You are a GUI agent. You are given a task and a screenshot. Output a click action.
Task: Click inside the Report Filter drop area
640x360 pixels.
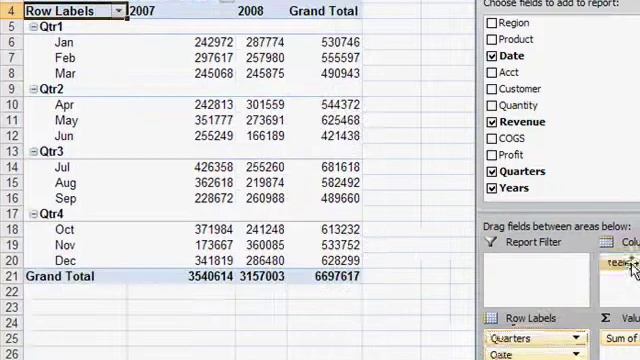(x=537, y=280)
